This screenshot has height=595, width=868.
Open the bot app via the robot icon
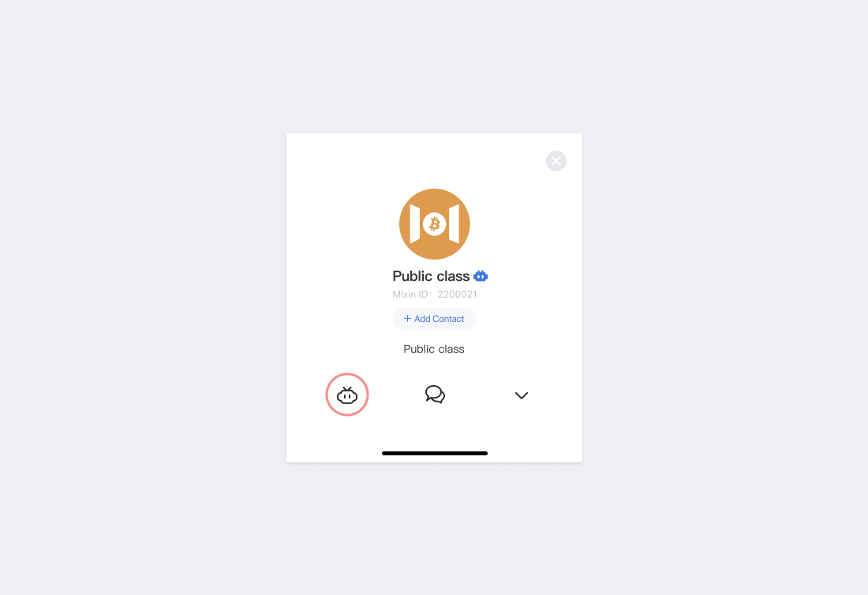(347, 395)
